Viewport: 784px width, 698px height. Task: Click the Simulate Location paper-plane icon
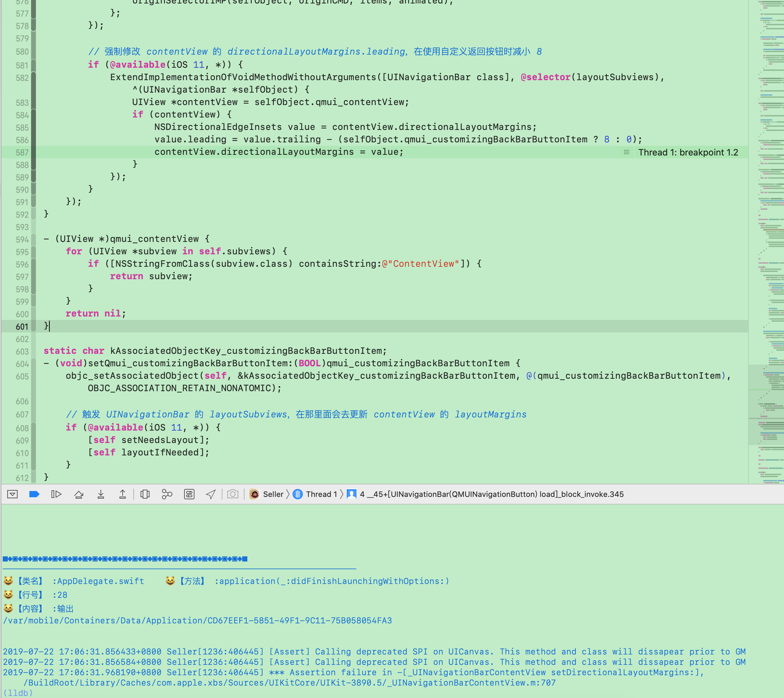pos(210,494)
